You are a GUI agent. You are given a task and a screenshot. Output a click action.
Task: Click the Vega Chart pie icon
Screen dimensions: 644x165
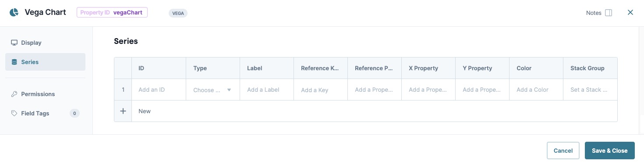(x=14, y=12)
